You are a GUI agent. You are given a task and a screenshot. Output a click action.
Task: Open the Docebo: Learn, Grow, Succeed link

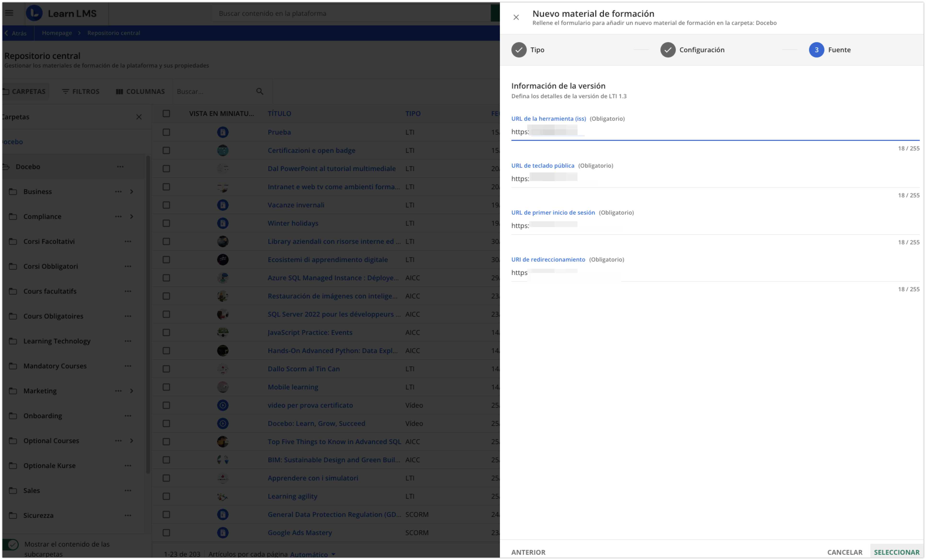tap(316, 423)
